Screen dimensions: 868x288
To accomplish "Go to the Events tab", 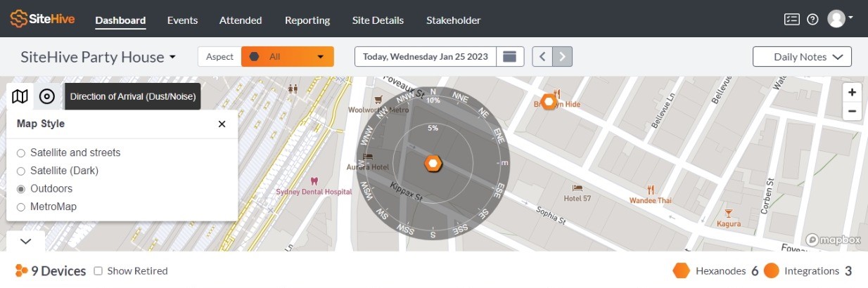I will [182, 20].
